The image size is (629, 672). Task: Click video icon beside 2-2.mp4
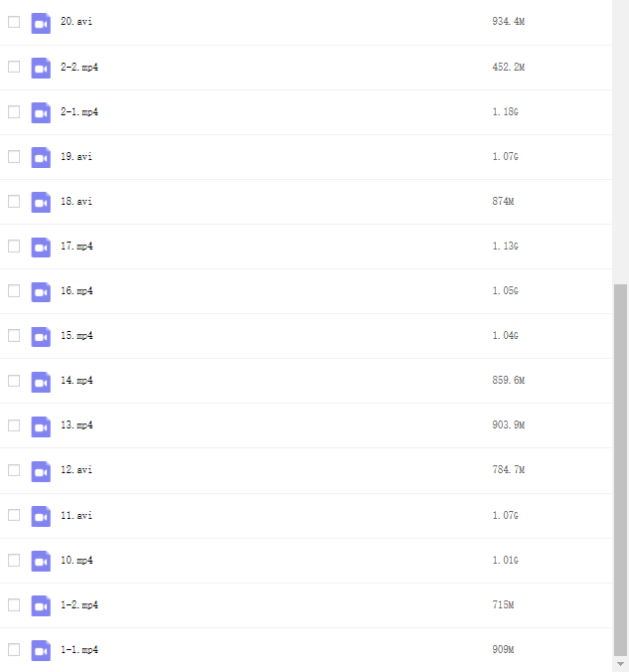(x=41, y=68)
